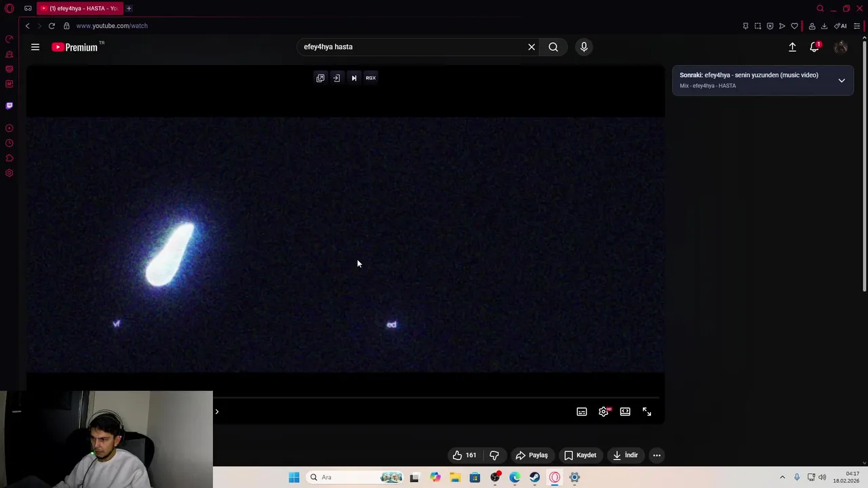Dislike the video

[494, 455]
